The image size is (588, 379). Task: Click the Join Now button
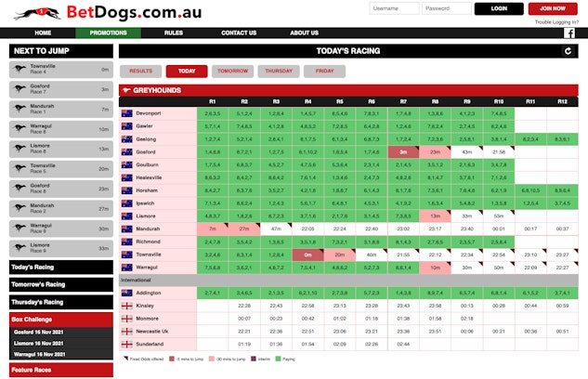(553, 8)
